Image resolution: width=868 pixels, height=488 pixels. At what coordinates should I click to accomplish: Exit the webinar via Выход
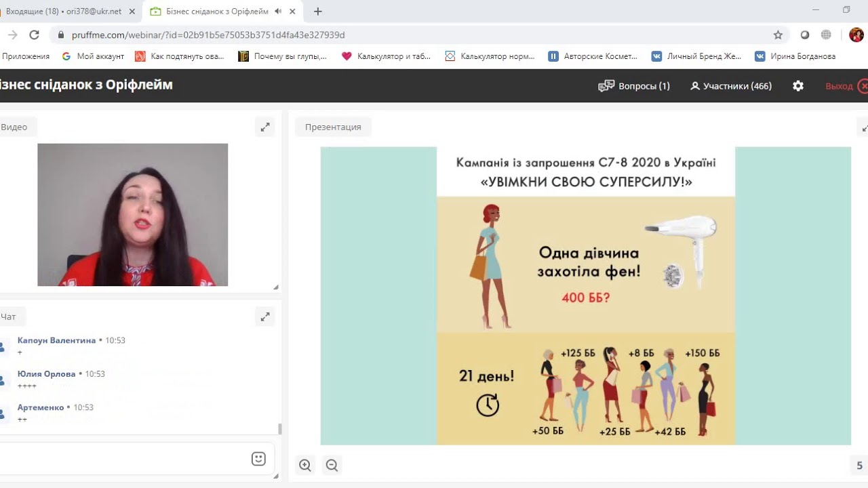846,86
